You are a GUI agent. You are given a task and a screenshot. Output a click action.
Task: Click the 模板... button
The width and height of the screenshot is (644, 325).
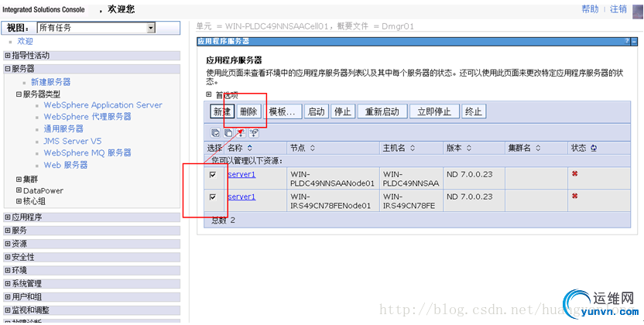point(283,111)
